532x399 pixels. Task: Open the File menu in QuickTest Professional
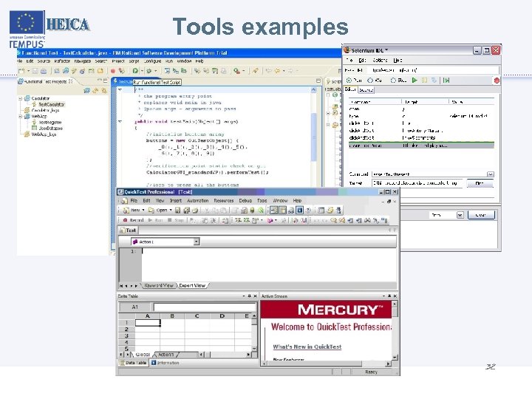[134, 201]
